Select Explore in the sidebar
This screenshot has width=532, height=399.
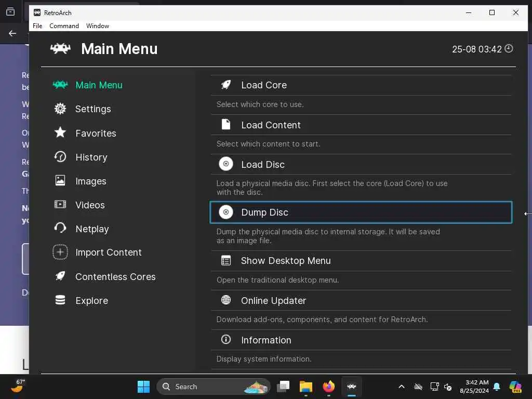click(91, 301)
